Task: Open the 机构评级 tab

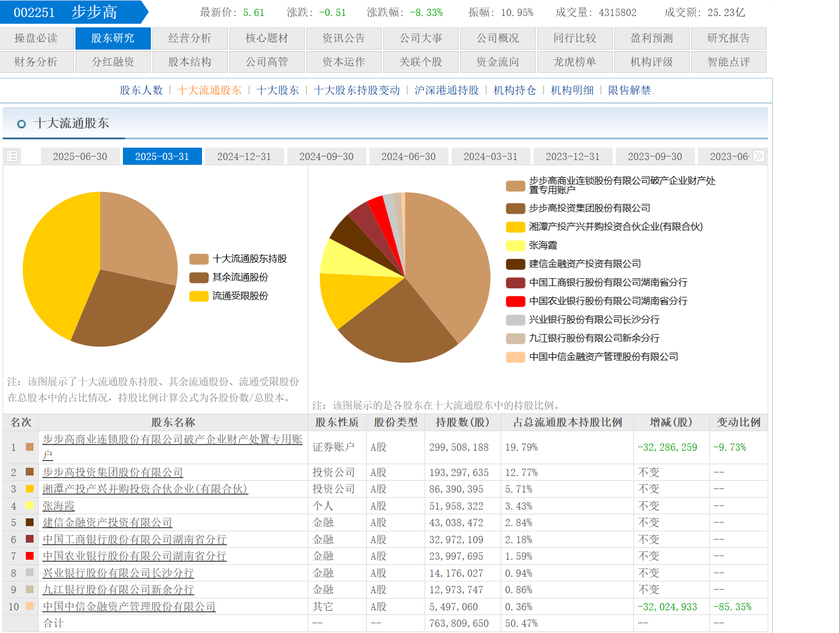Action: 652,62
